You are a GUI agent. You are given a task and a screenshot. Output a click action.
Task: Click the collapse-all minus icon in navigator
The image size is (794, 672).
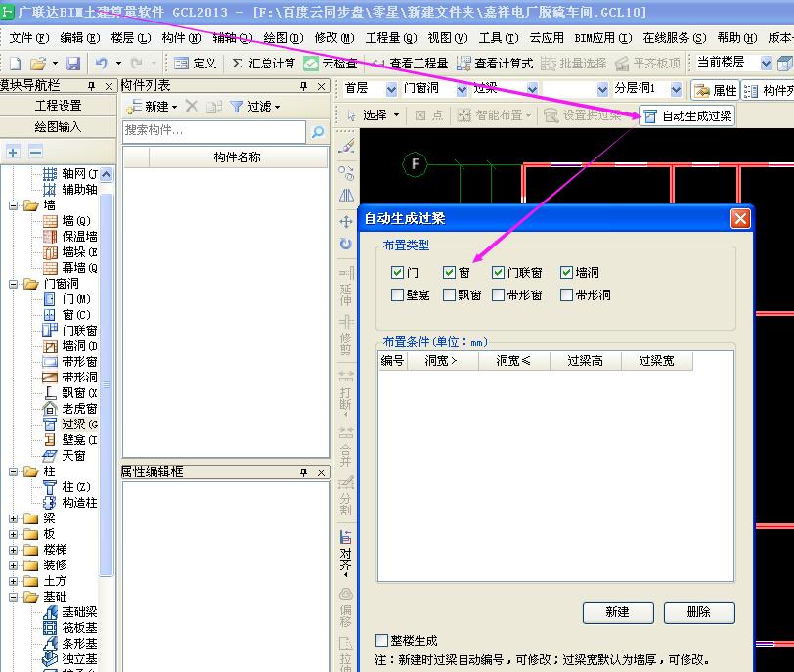pyautogui.click(x=35, y=152)
